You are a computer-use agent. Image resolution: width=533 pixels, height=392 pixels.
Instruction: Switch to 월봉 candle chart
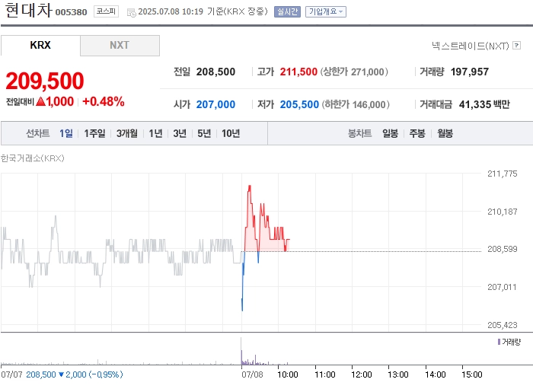click(x=445, y=133)
